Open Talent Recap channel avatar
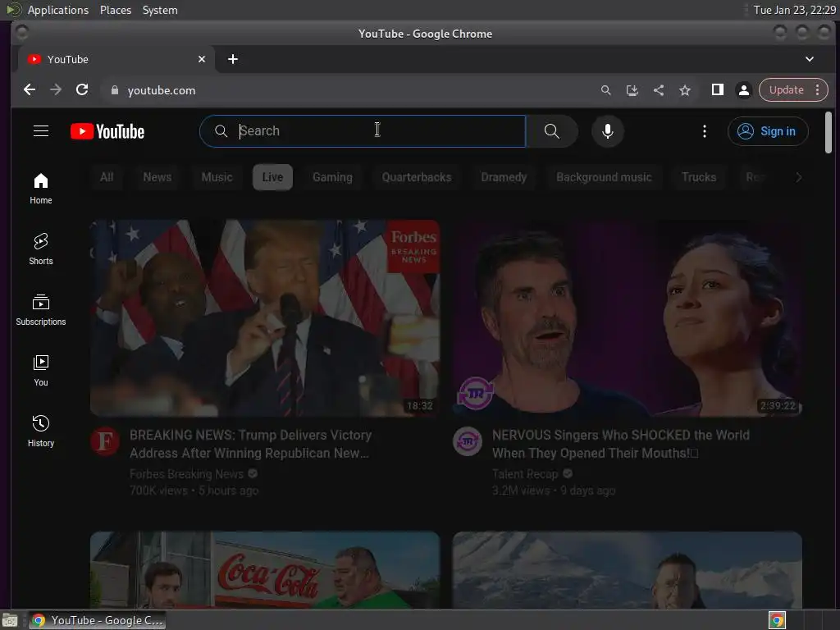This screenshot has width=840, height=630. (x=468, y=442)
